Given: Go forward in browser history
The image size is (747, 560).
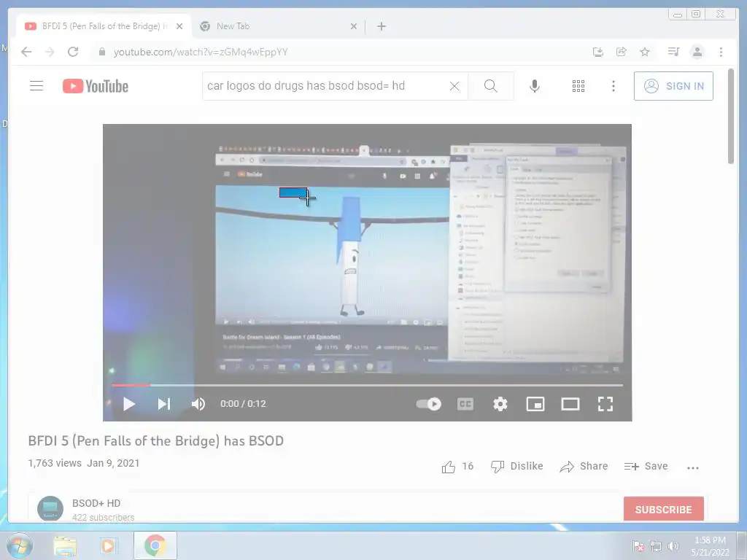Looking at the screenshot, I should click(x=50, y=52).
